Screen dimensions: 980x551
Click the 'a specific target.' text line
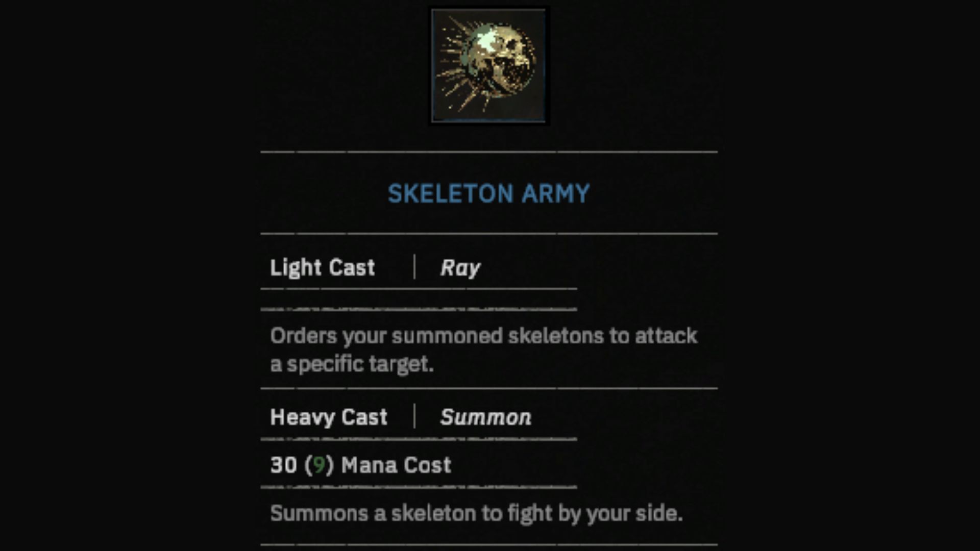tap(352, 364)
